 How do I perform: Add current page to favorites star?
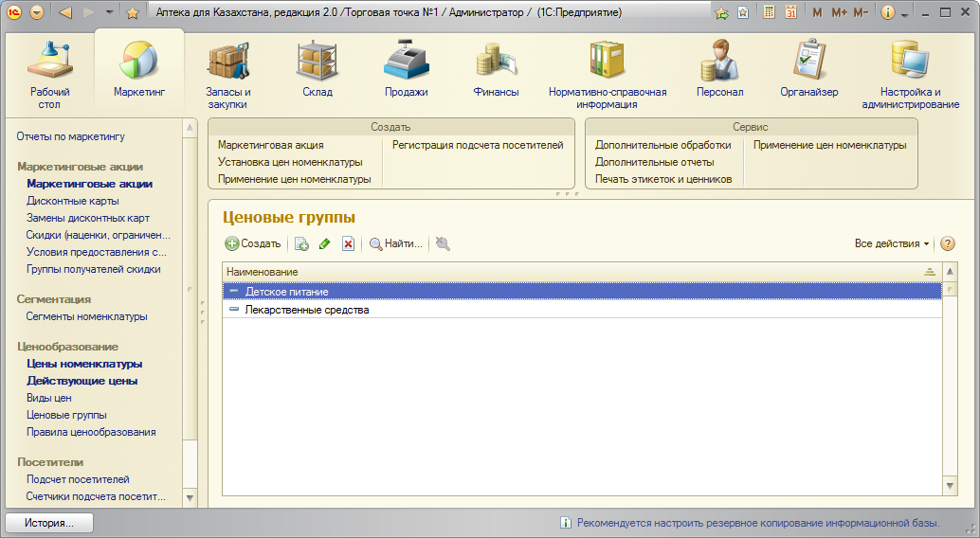click(x=133, y=12)
